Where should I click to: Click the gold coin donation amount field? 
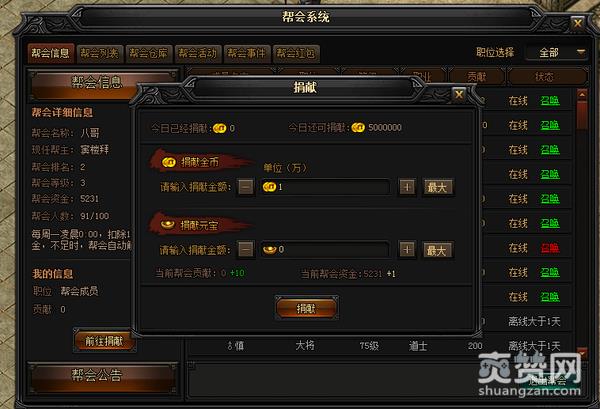pyautogui.click(x=325, y=187)
